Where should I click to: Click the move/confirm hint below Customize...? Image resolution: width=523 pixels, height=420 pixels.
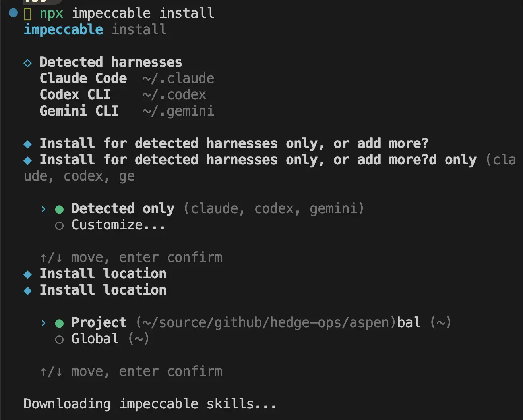coord(131,258)
